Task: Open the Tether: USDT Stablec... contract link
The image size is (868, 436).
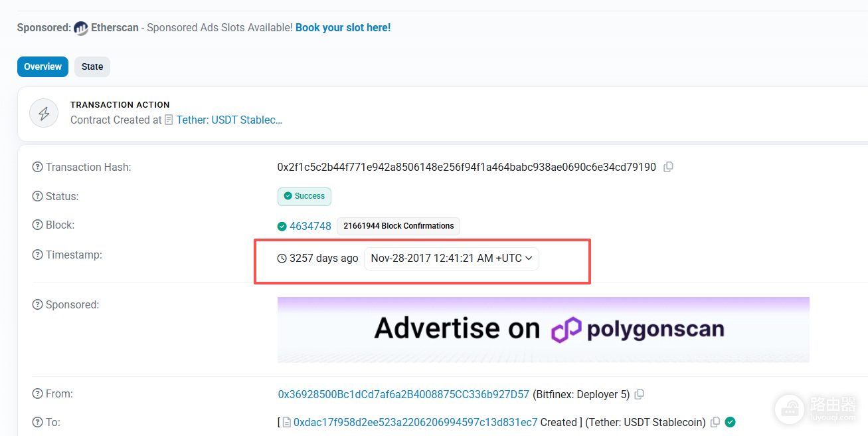Action: click(x=229, y=120)
